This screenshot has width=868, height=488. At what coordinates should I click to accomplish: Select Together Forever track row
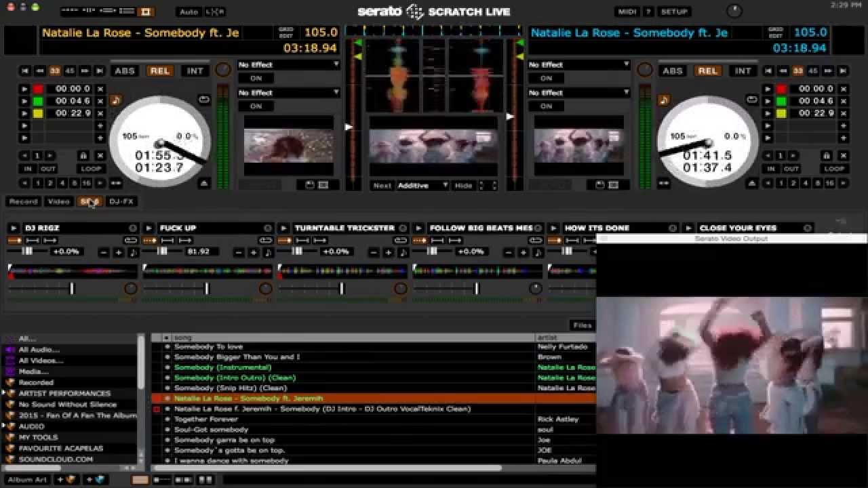coord(373,419)
